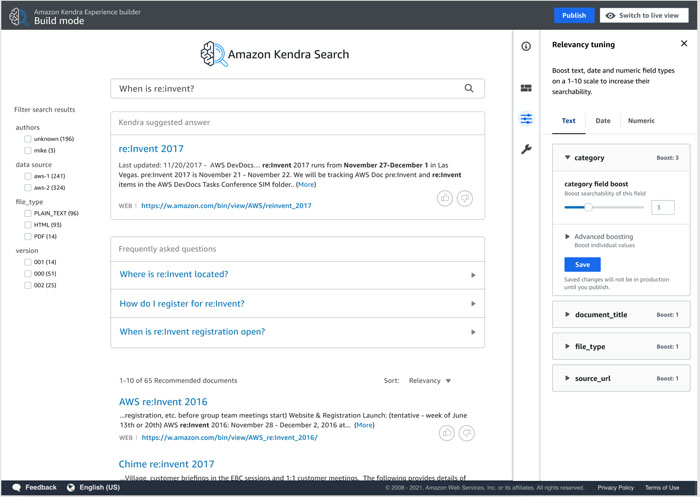Open the wrench settings icon

coord(526,149)
